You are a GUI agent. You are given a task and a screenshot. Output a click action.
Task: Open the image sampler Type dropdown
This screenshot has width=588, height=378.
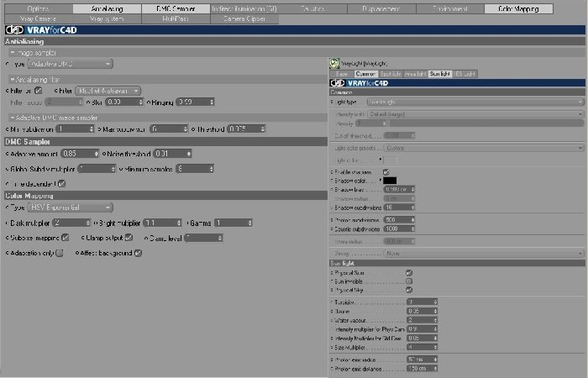tap(70, 64)
